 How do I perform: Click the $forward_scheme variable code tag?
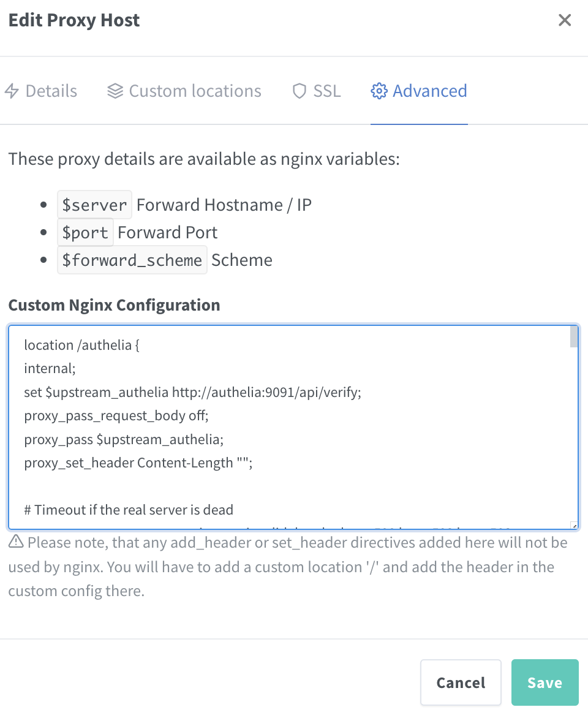[132, 260]
